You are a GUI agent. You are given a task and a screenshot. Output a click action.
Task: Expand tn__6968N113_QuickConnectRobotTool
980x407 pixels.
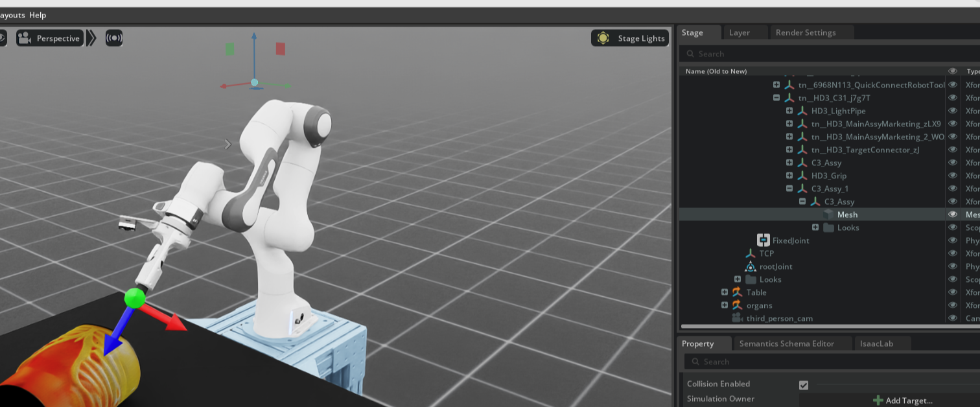tap(776, 85)
